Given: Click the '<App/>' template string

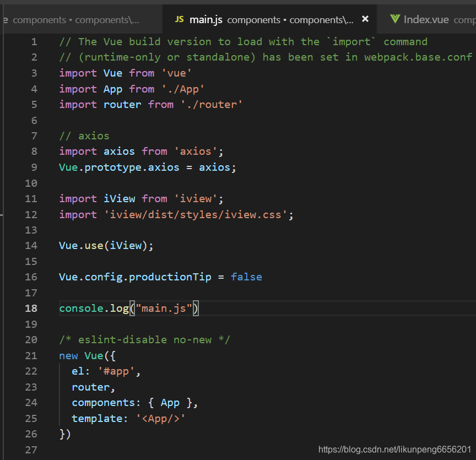Looking at the screenshot, I should (x=160, y=419).
